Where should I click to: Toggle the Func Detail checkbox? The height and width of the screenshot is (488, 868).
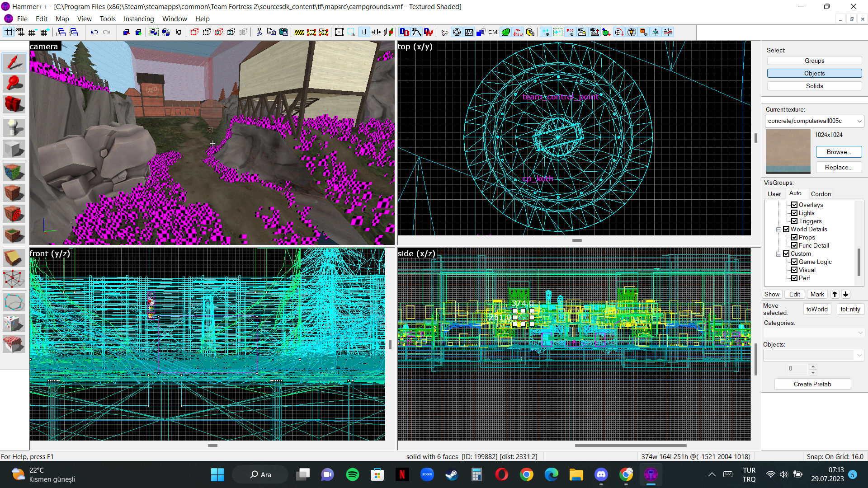click(x=794, y=245)
